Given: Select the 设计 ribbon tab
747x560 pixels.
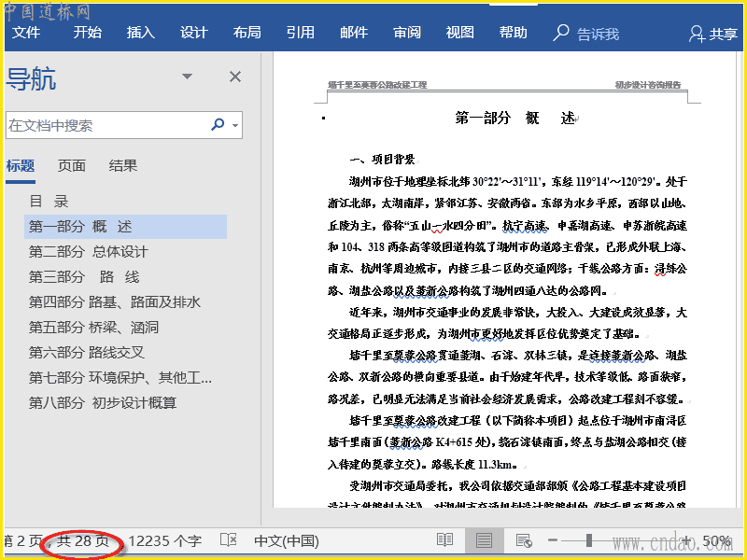Looking at the screenshot, I should 194,33.
